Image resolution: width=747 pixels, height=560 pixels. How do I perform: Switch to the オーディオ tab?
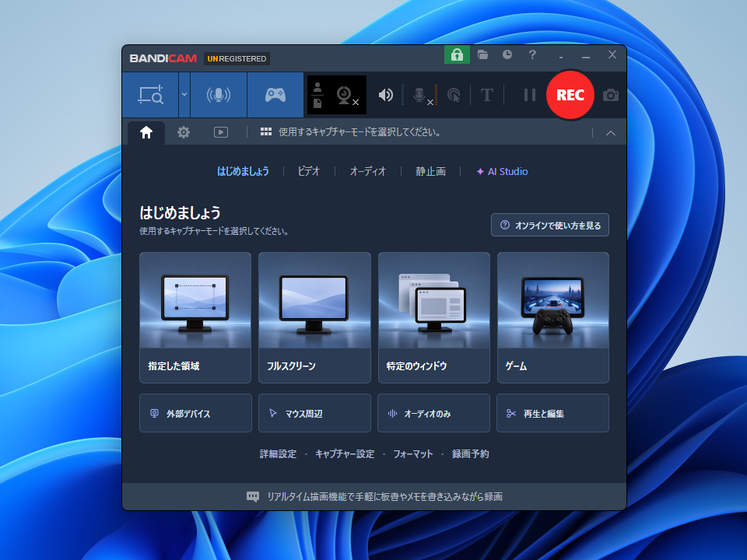click(x=368, y=171)
